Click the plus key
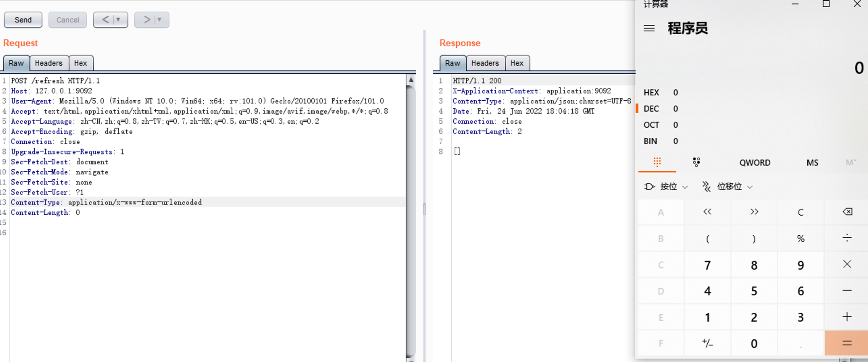The width and height of the screenshot is (868, 362). click(847, 317)
